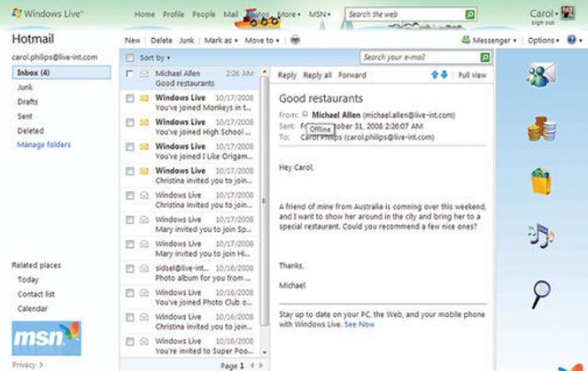Open the Messenger mail sidebar icon
Viewport: 588px width, 371px height.
coord(541,74)
